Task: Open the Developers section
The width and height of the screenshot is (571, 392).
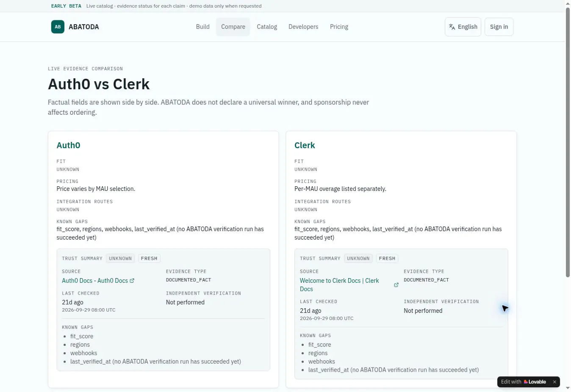Action: [303, 27]
